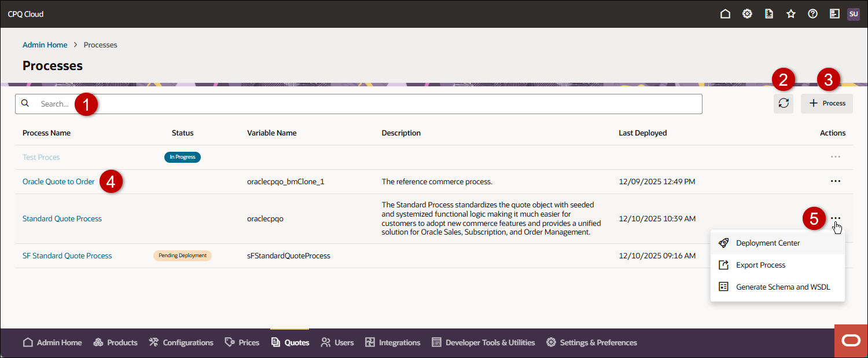This screenshot has height=358, width=868.
Task: Open the Help question mark icon
Action: click(x=812, y=13)
